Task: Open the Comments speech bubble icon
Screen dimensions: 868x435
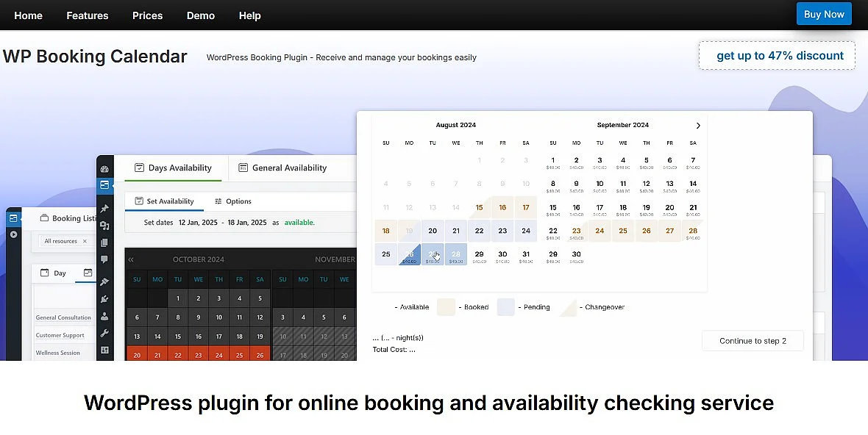Action: coord(104,259)
